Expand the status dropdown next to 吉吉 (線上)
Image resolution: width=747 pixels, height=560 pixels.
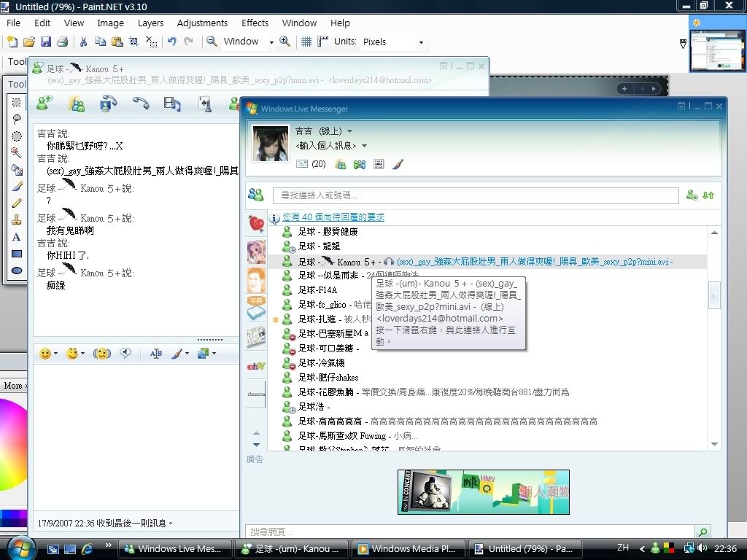click(349, 131)
